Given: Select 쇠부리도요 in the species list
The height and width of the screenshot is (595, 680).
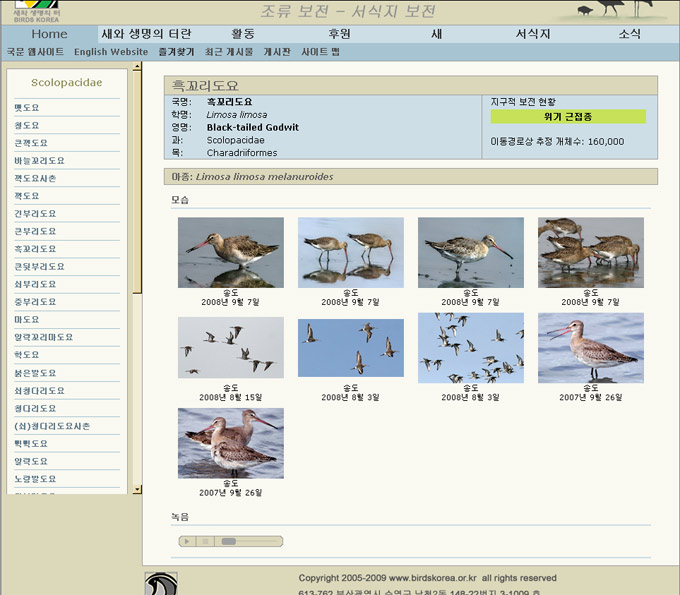Looking at the screenshot, I should point(35,284).
